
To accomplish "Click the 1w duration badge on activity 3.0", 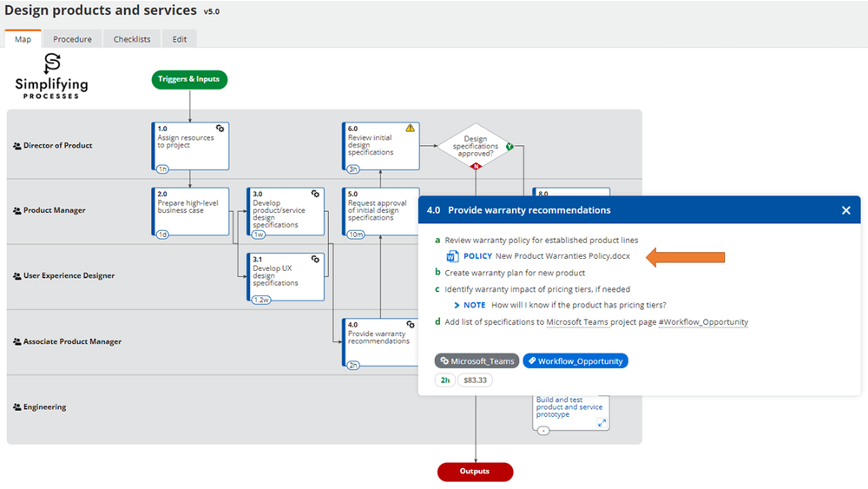I will (259, 235).
